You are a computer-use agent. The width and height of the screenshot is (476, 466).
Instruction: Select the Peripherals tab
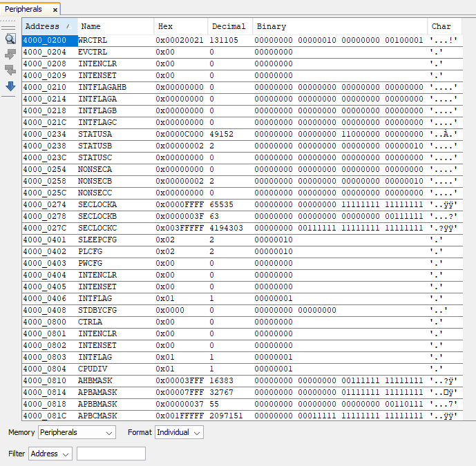point(23,10)
